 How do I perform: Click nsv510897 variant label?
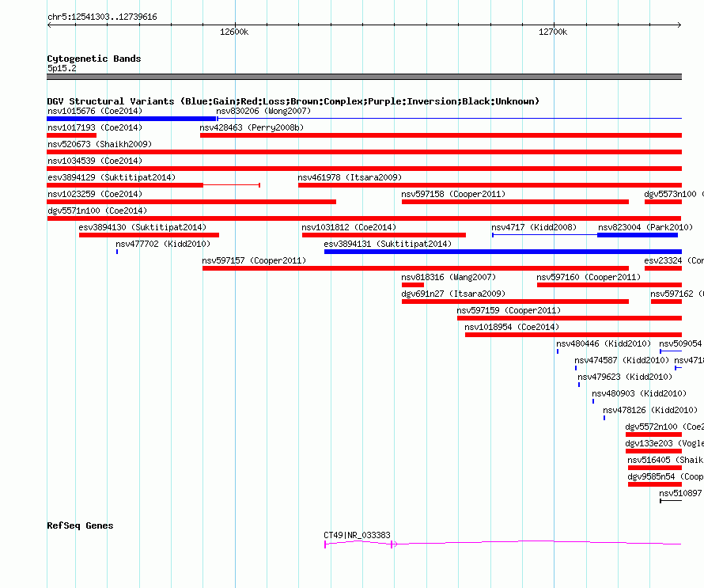click(x=680, y=493)
